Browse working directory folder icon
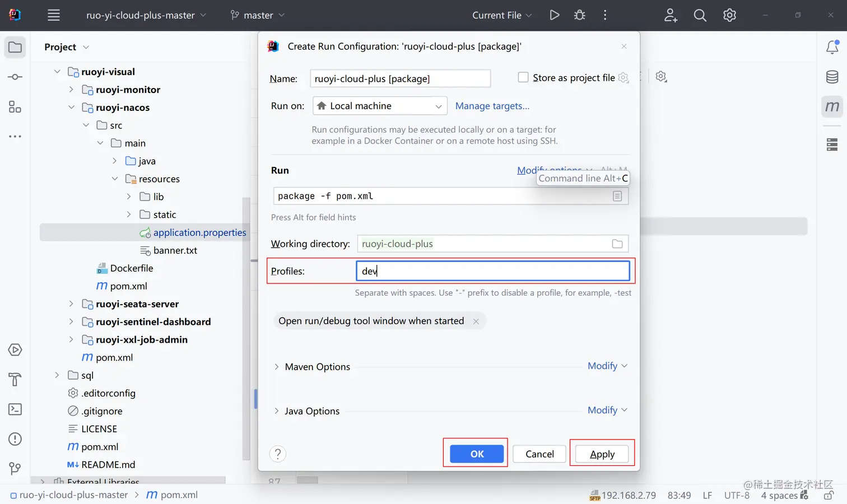Image resolution: width=847 pixels, height=504 pixels. [617, 244]
